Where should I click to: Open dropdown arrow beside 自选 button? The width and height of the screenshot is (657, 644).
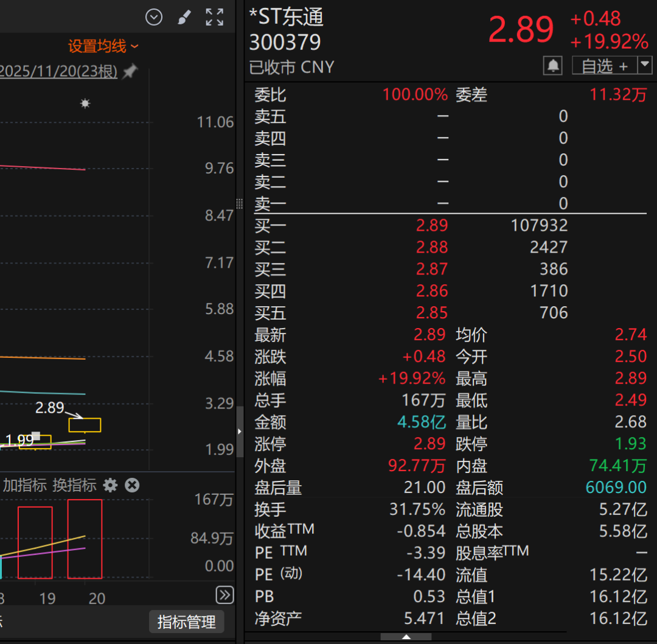pos(645,66)
